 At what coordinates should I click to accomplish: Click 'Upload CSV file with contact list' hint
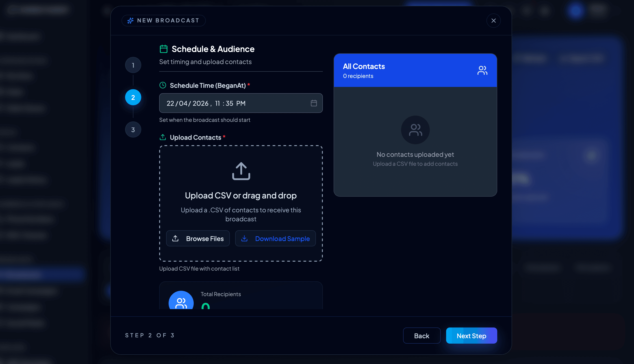199,269
